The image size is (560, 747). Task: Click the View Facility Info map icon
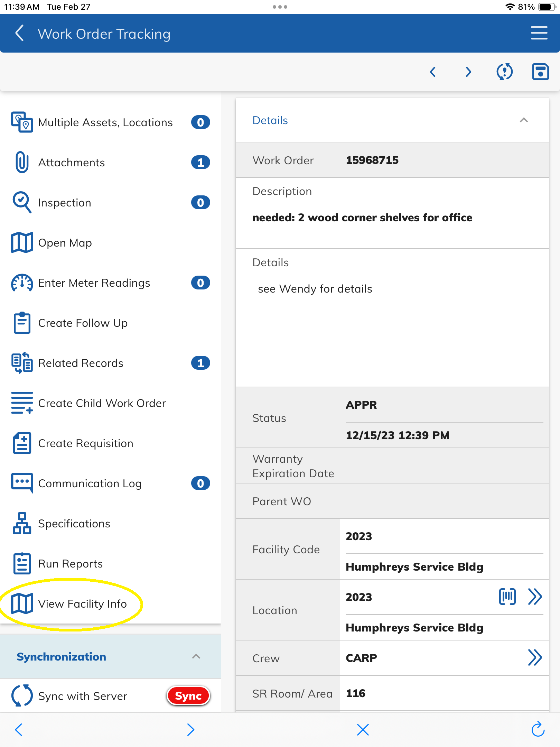point(22,603)
